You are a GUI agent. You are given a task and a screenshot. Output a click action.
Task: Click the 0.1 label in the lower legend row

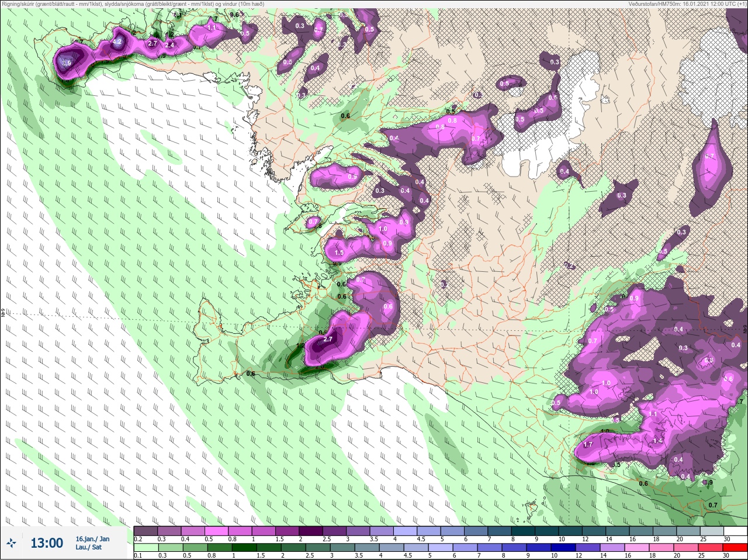click(x=137, y=556)
